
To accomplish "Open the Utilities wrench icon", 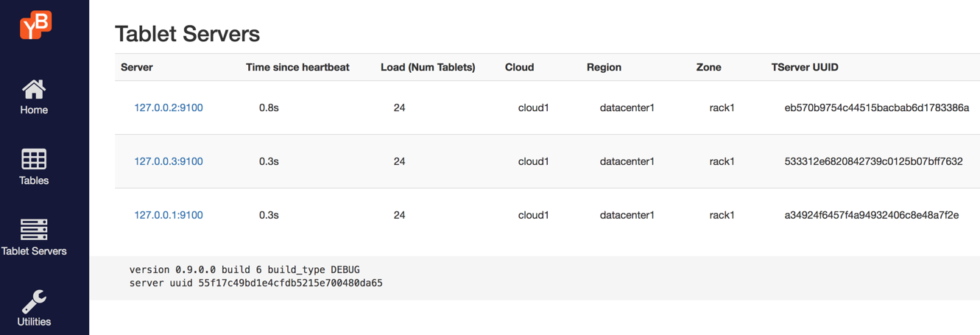I will (x=34, y=301).
